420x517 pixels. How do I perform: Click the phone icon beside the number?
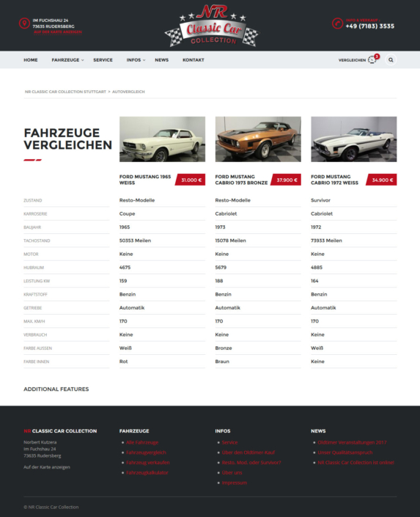[x=338, y=23]
